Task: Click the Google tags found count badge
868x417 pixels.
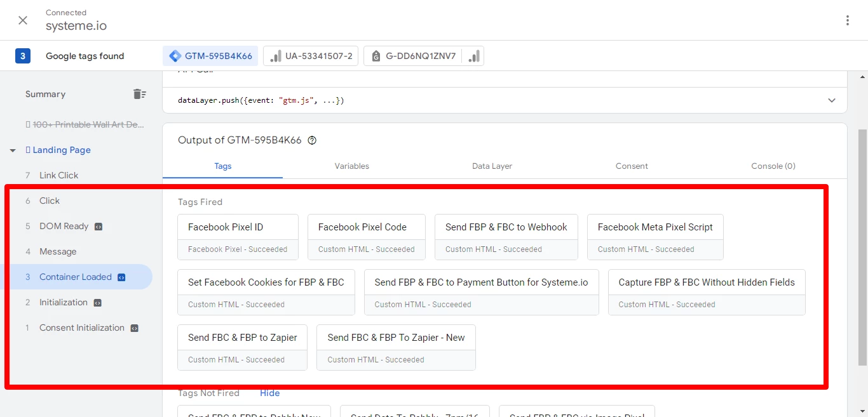Action: (x=23, y=56)
